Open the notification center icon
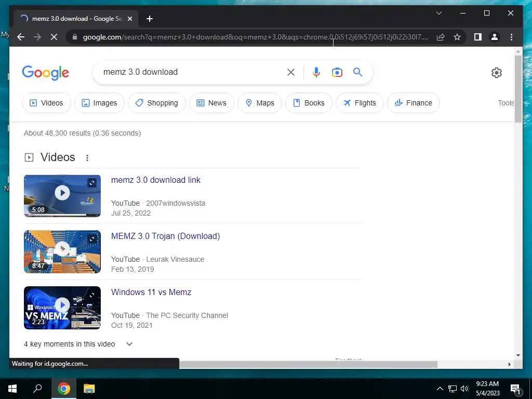Screen dimensions: 532x399 coord(515,389)
